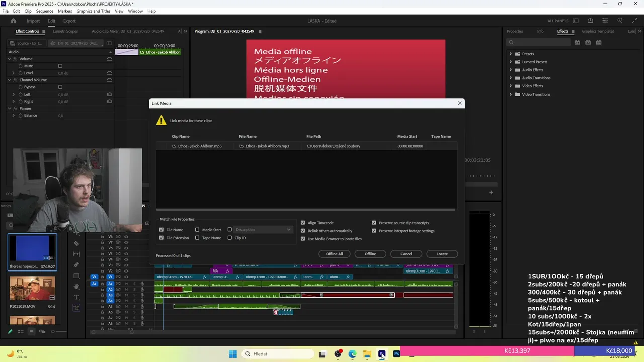Collapse the Volume effect in Effect Controls
Viewport: 644px width, 362px height.
(x=9, y=59)
